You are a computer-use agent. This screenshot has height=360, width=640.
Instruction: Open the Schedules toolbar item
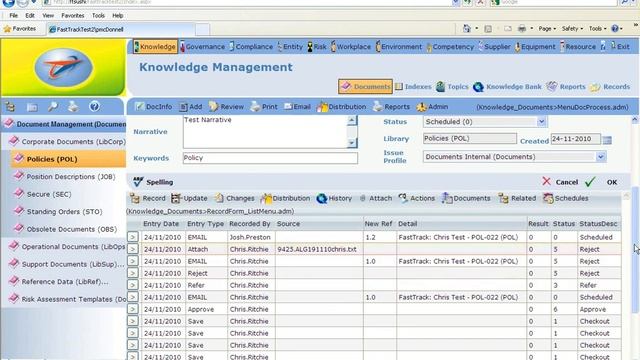pos(565,198)
